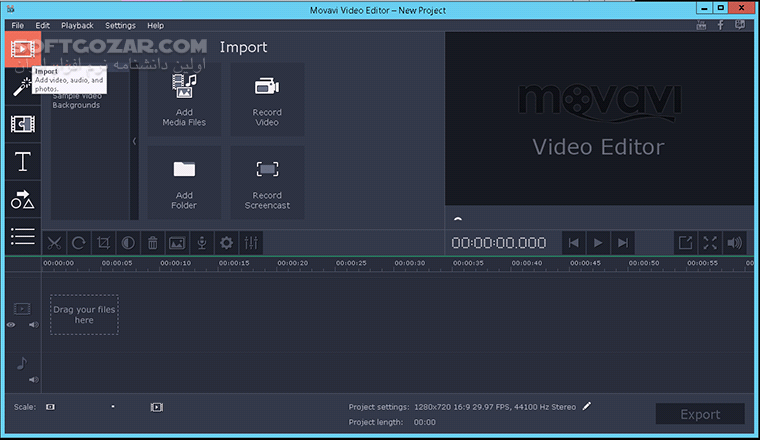Open the Playback menu
Image resolution: width=760 pixels, height=440 pixels.
(x=77, y=26)
